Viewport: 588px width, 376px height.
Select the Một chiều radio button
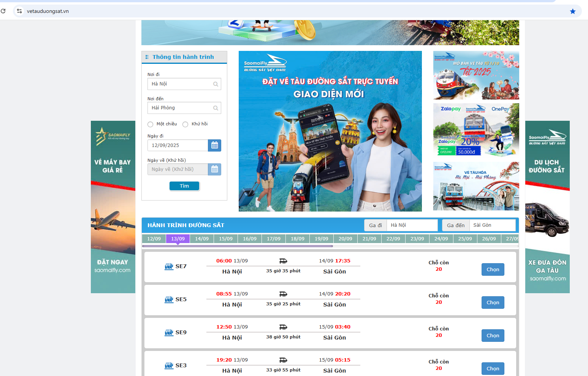click(x=151, y=125)
